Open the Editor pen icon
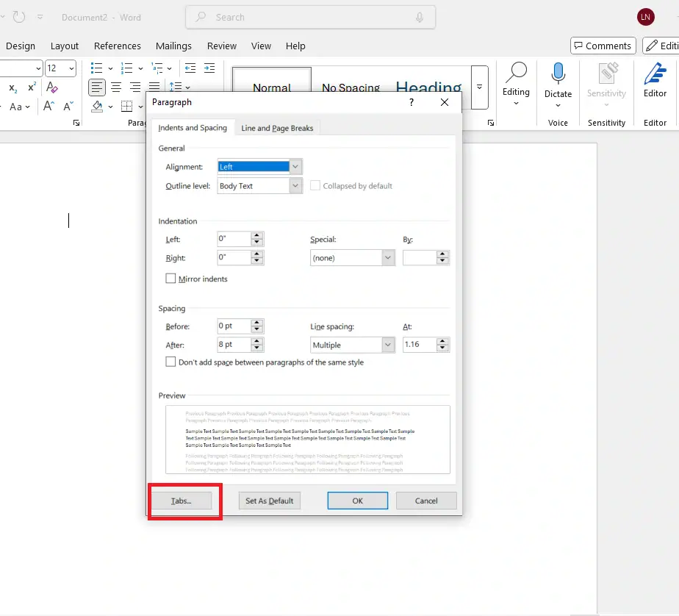The height and width of the screenshot is (616, 679). click(x=655, y=74)
